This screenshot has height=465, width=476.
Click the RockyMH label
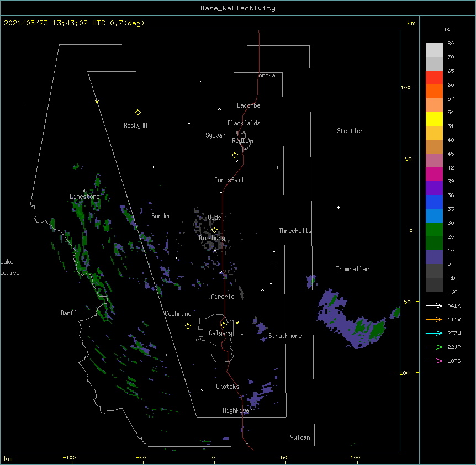(135, 125)
